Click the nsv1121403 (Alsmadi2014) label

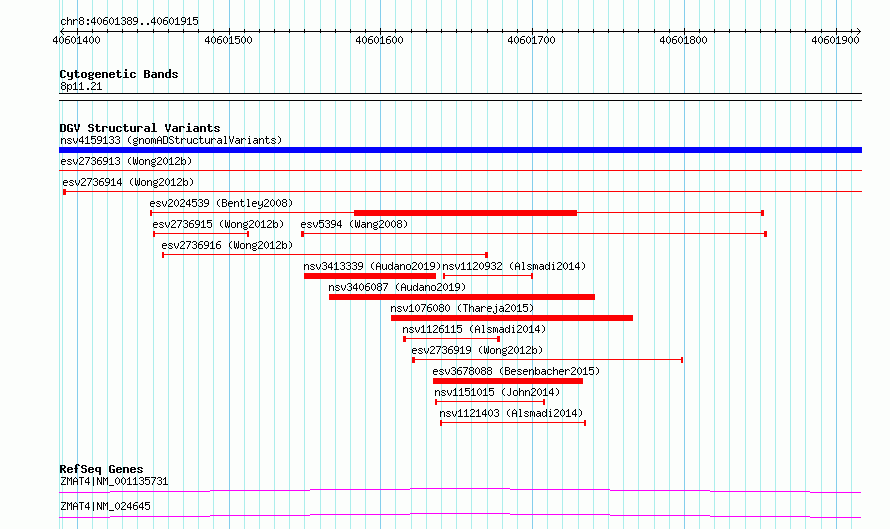point(511,413)
